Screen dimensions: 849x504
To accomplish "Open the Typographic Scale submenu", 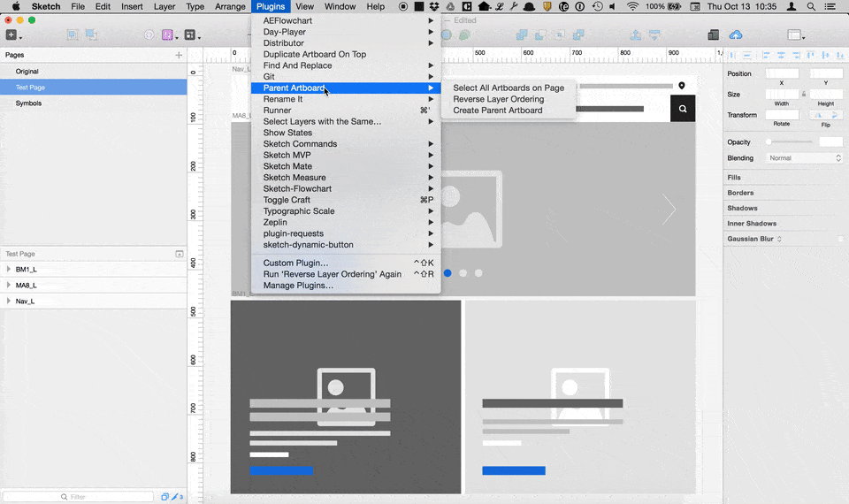I will pos(346,211).
